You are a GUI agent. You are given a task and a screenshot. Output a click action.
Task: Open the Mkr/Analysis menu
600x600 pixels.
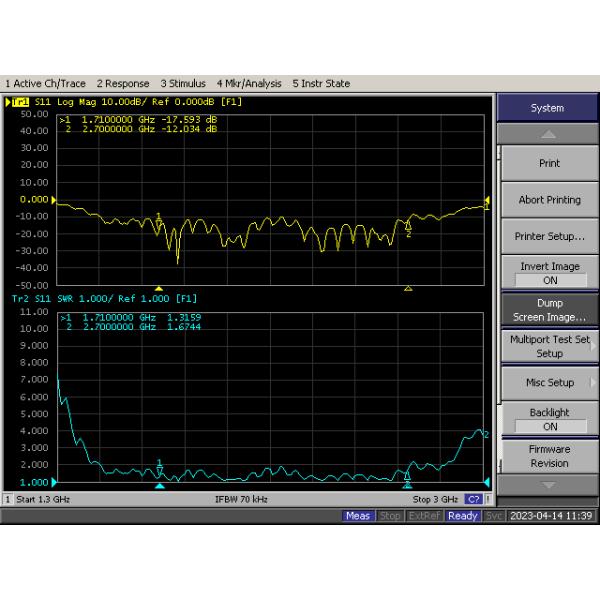pyautogui.click(x=249, y=84)
